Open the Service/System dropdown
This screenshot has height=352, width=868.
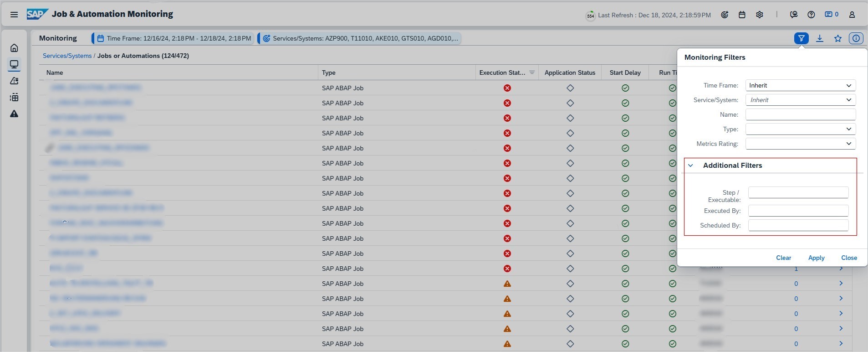pyautogui.click(x=800, y=100)
